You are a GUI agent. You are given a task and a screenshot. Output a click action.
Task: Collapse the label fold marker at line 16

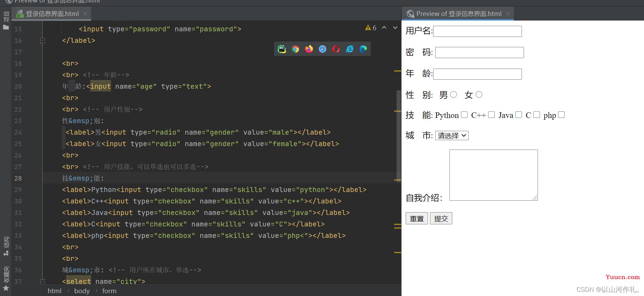pyautogui.click(x=42, y=40)
